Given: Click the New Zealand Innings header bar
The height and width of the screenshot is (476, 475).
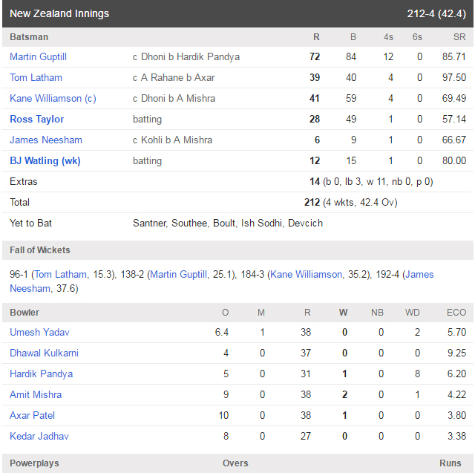Looking at the screenshot, I should [x=237, y=13].
